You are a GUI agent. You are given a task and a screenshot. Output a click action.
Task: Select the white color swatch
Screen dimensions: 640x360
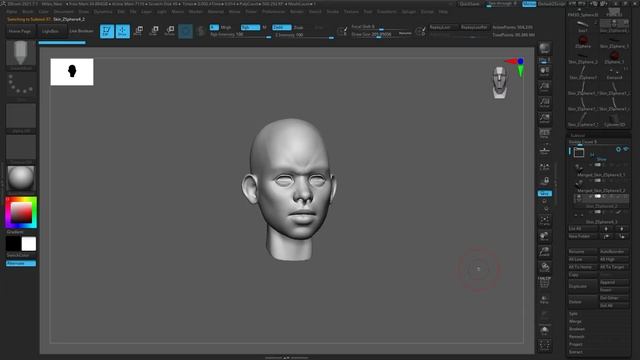click(29, 244)
